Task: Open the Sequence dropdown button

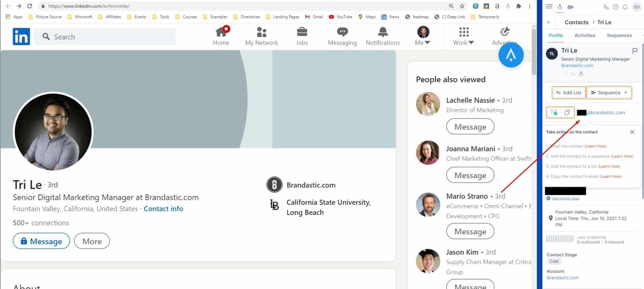Action: coord(609,93)
